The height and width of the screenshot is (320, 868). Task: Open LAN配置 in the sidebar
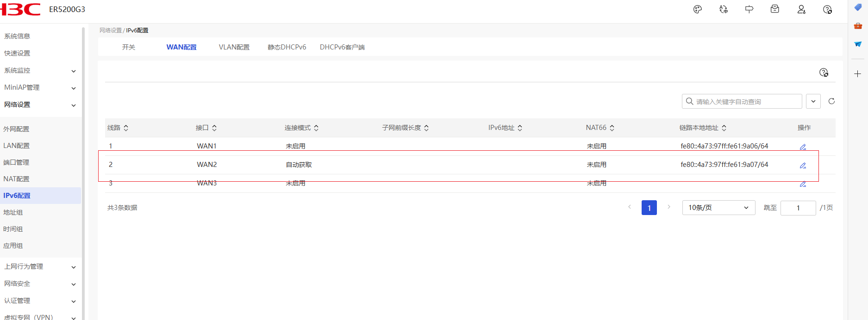pyautogui.click(x=17, y=146)
